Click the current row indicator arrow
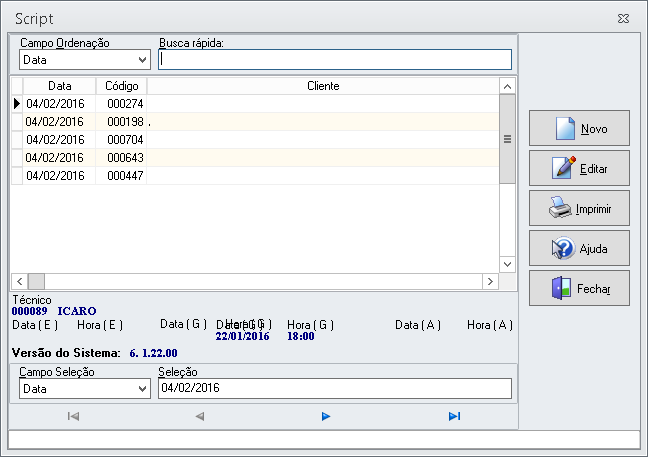Screen dimensions: 648x457 [17, 104]
